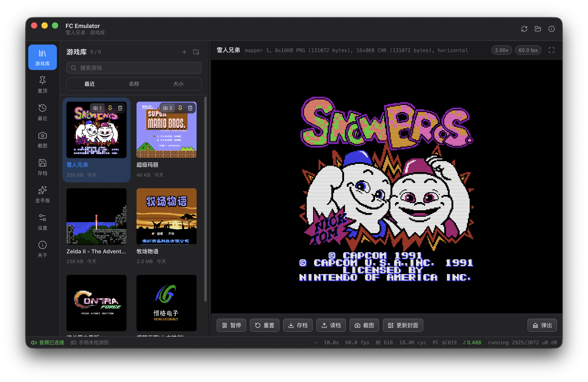Open the 最近 history sidebar section
Screen dimensions: 588x382
(x=42, y=112)
